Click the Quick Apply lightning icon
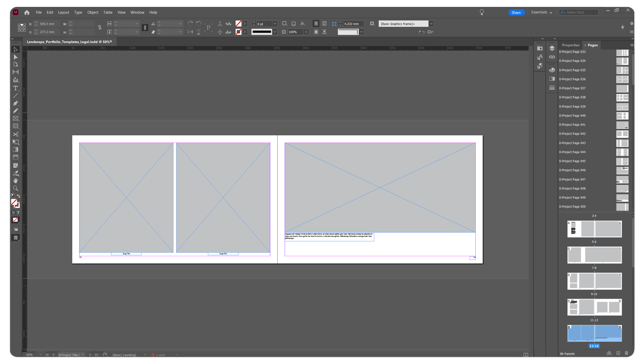Viewport: 644px width, 363px height. [x=623, y=27]
